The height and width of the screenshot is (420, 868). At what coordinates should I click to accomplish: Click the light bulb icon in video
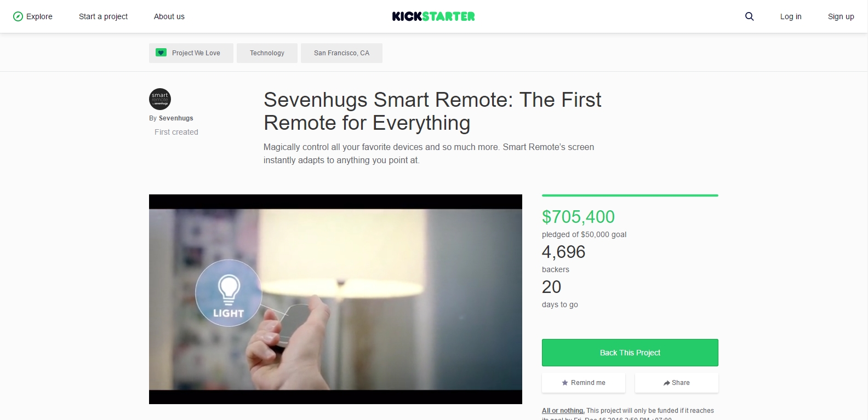pos(229,289)
